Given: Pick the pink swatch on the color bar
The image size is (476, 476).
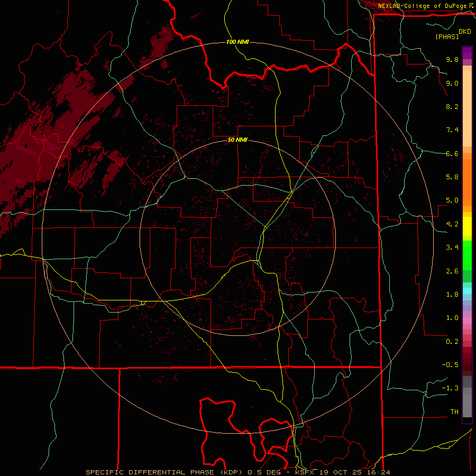Looking at the screenshot, I should [467, 321].
